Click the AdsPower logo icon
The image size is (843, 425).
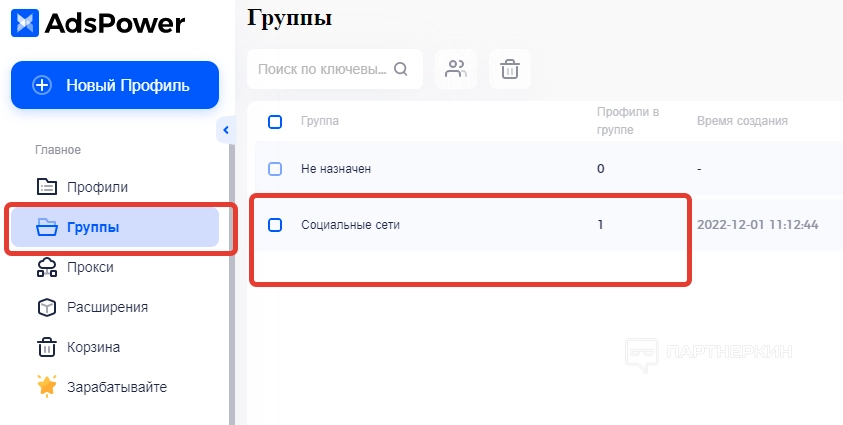pos(25,22)
